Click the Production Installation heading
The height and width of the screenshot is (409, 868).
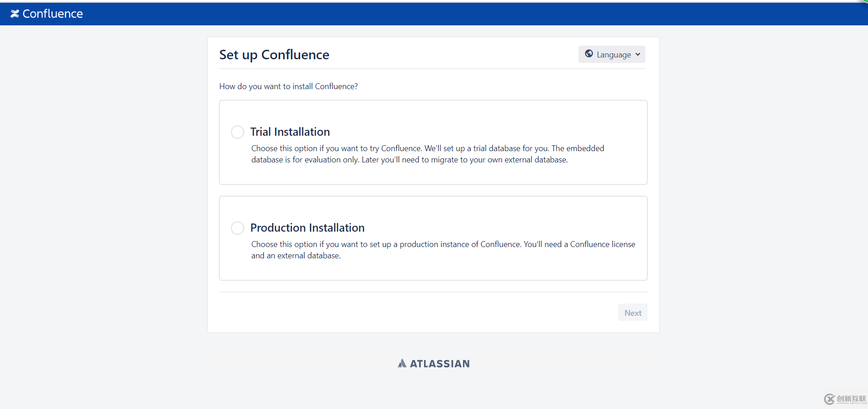click(307, 228)
